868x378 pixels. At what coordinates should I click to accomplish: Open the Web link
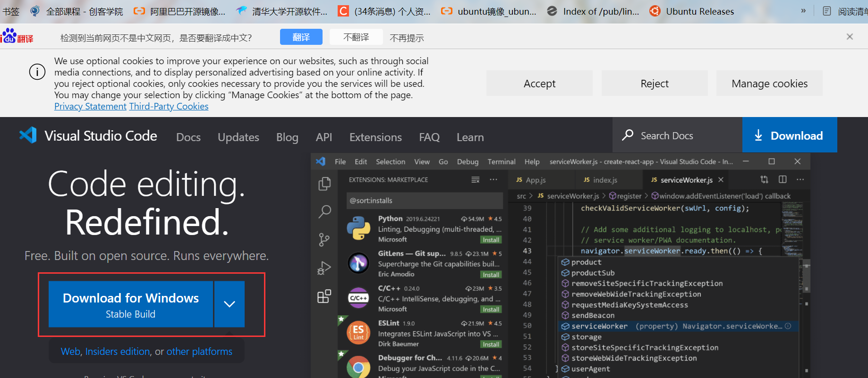[70, 352]
